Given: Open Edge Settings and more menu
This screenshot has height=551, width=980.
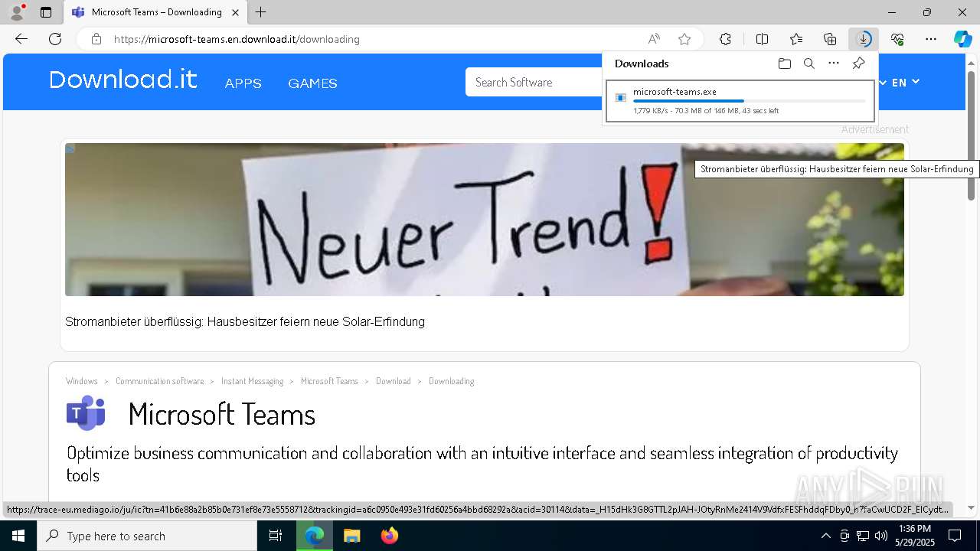Looking at the screenshot, I should [931, 39].
